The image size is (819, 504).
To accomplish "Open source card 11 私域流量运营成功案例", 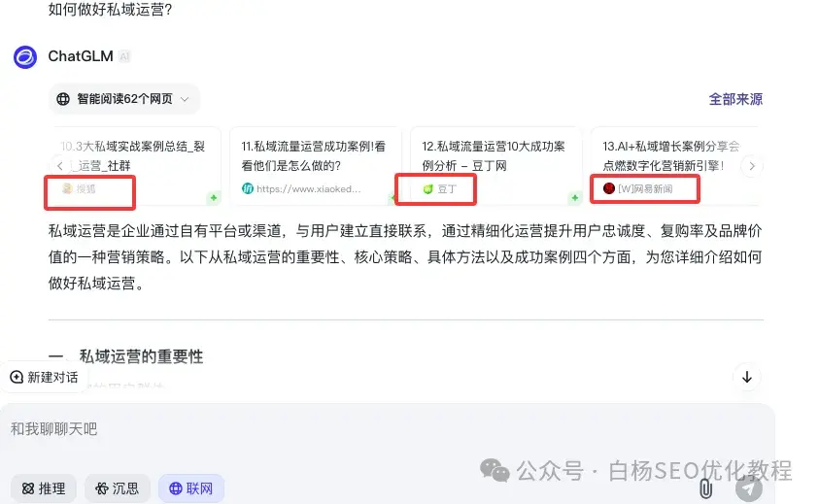I will tap(316, 166).
